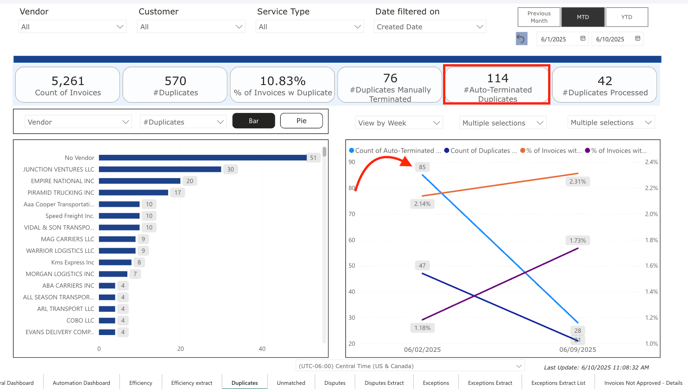Open the Service Type dropdown

coord(310,27)
